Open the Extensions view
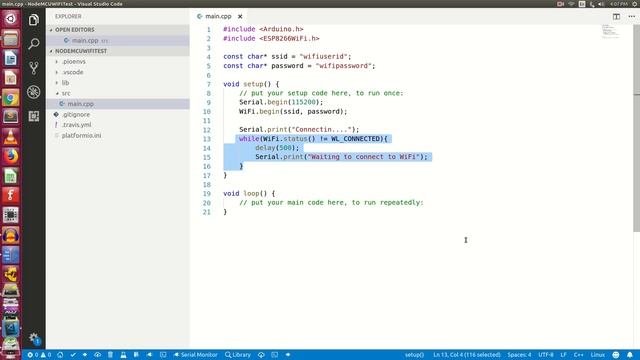Image resolution: width=640 pixels, height=360 pixels. 33,116
